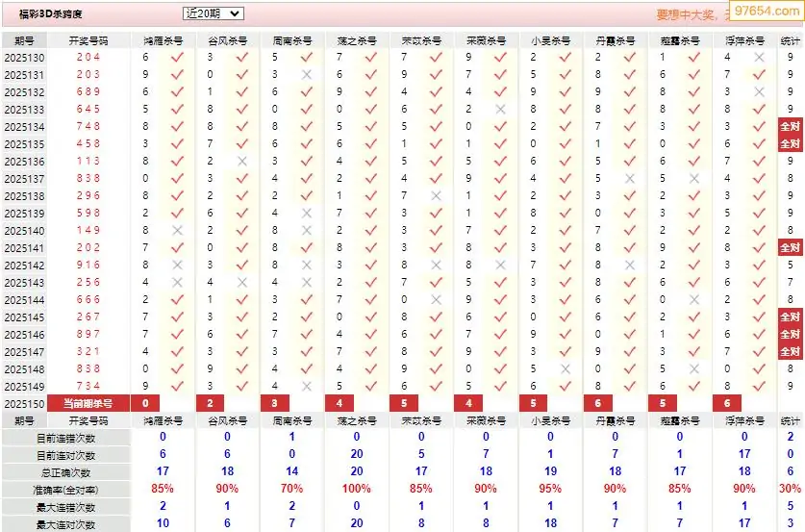Click the 开奖号码 header cell above row 2025130
Viewport: 805px width, 532px height.
click(88, 40)
